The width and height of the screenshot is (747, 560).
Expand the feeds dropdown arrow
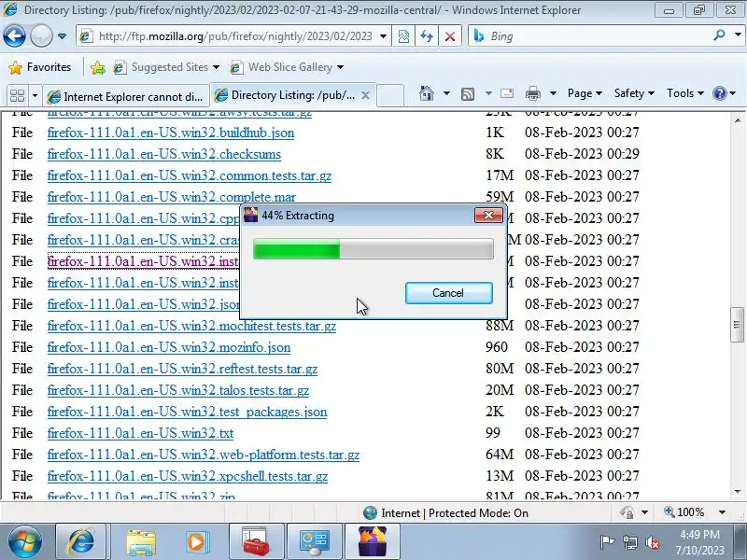[488, 93]
